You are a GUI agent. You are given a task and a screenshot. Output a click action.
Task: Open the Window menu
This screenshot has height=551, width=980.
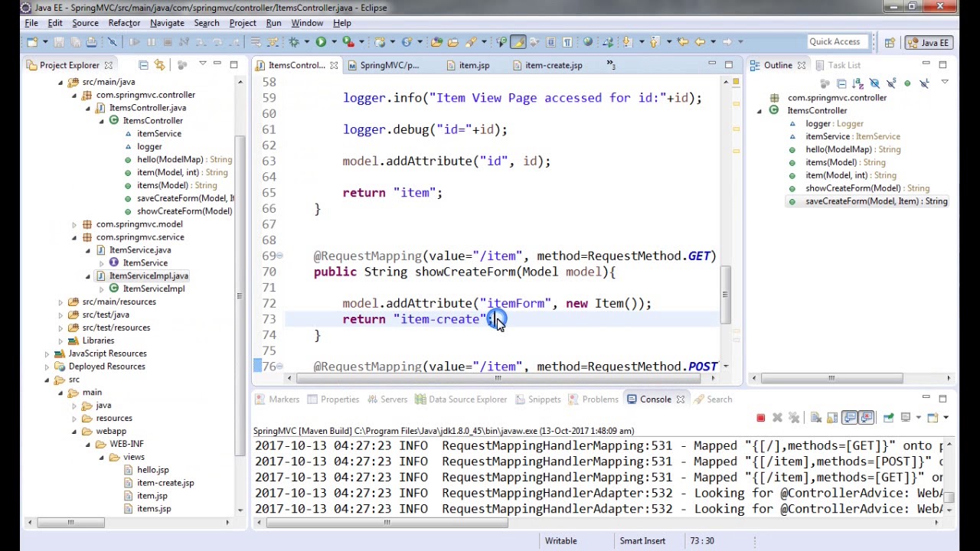click(307, 23)
